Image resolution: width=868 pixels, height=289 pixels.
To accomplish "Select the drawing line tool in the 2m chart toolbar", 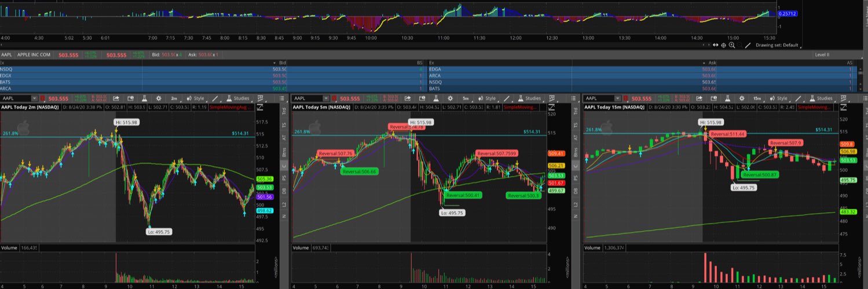I will 215,98.
